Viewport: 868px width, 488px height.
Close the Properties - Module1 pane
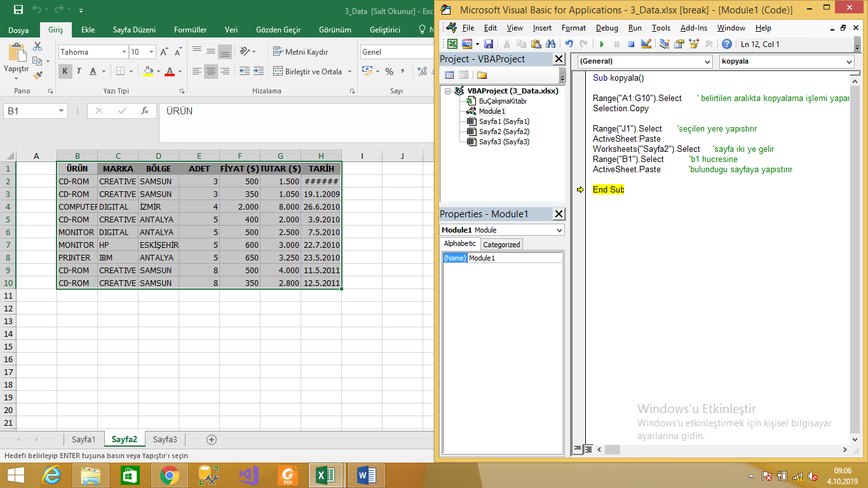559,214
